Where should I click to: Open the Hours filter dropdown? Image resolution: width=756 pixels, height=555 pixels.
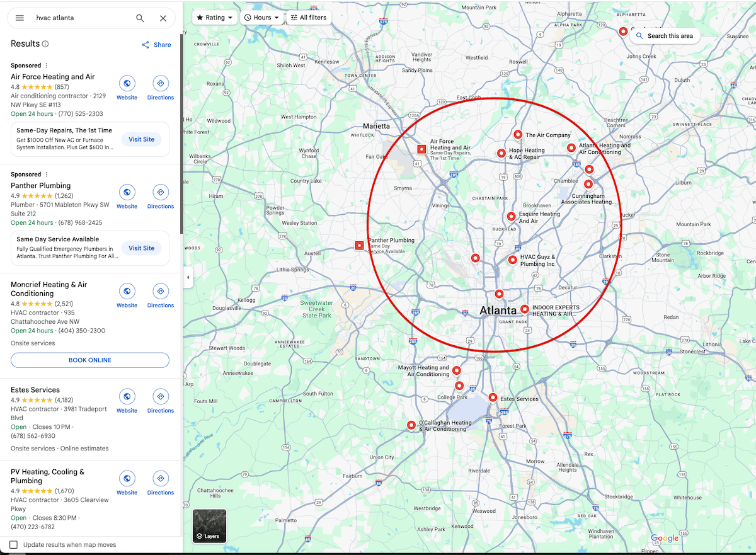pos(262,17)
